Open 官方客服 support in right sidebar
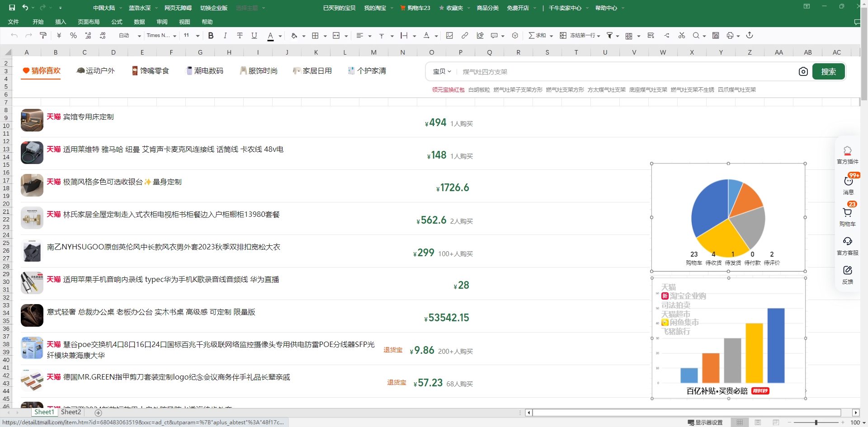 [848, 246]
